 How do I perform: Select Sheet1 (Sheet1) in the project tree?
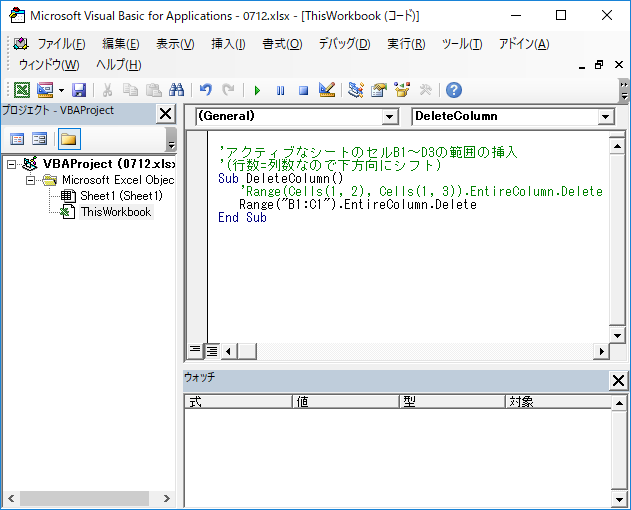(x=121, y=196)
